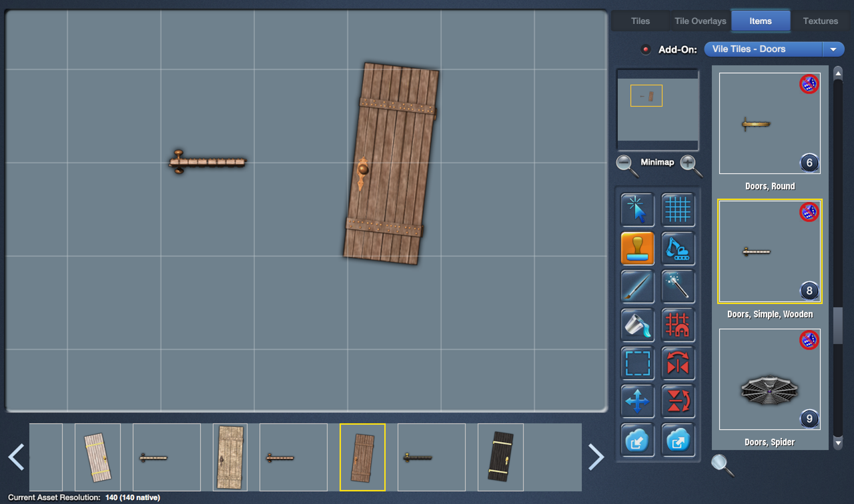This screenshot has height=504, width=854.
Task: Select the pointer selection tool
Action: point(638,210)
